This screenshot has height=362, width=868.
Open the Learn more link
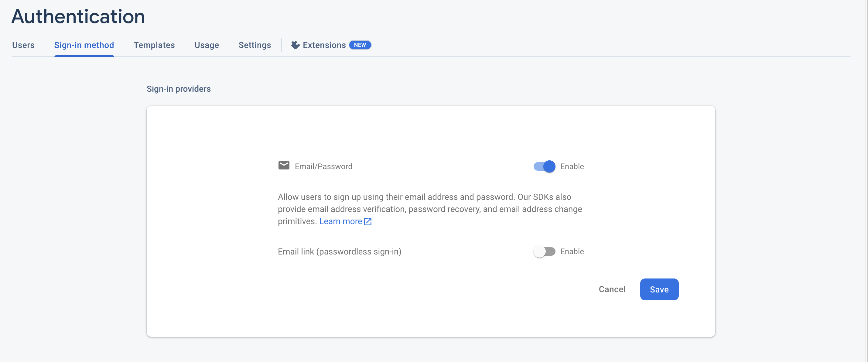click(340, 221)
